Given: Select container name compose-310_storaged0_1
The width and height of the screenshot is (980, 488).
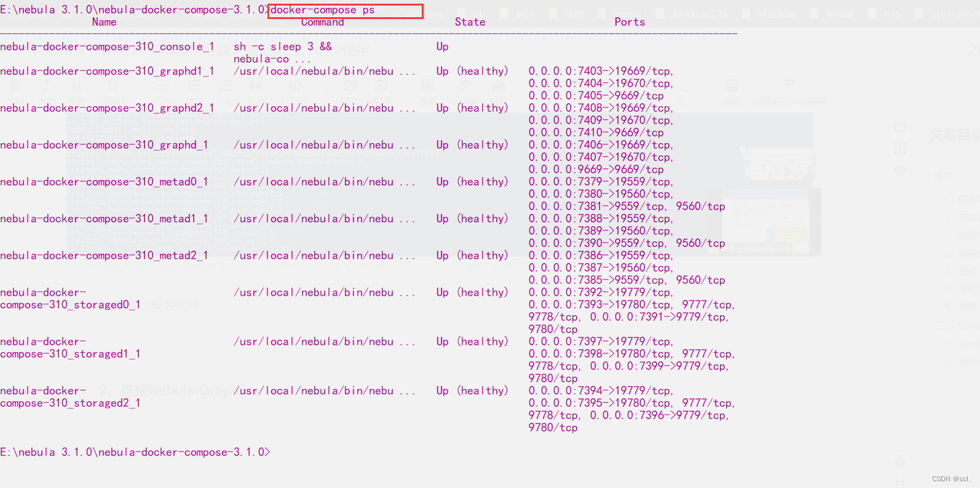Looking at the screenshot, I should coord(70,305).
